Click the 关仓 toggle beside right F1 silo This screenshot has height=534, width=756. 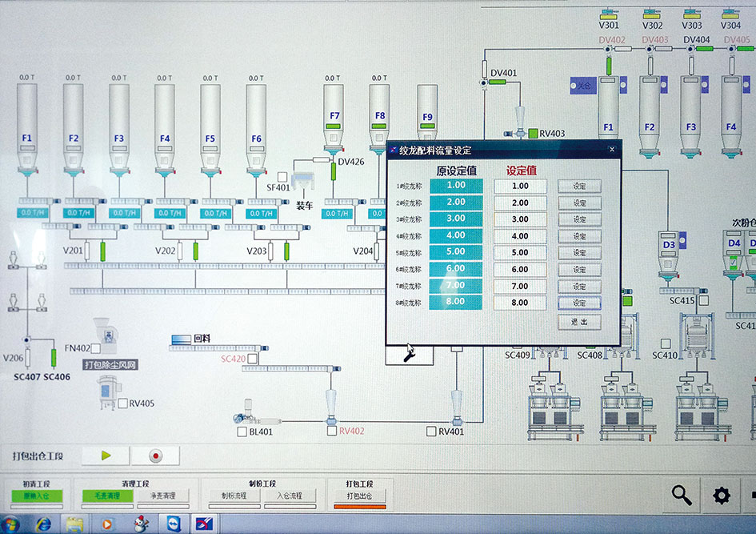[583, 86]
